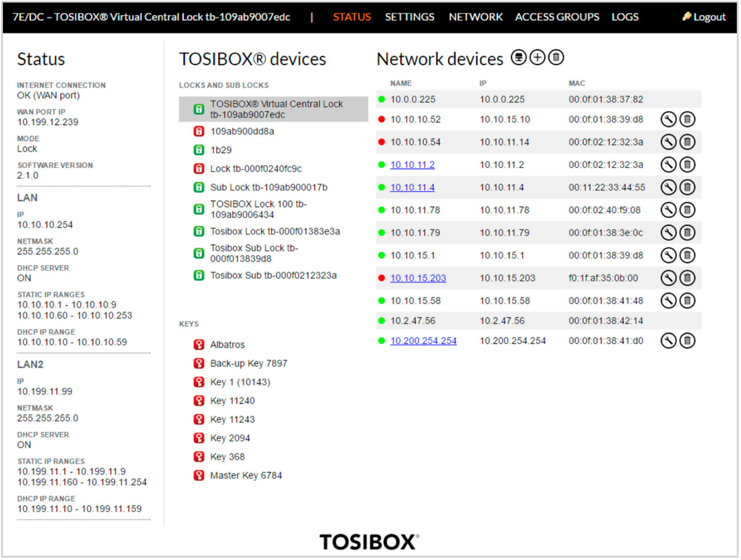Open the 10.10.11.4 device link
Viewport: 741px width, 560px height.
click(x=412, y=188)
